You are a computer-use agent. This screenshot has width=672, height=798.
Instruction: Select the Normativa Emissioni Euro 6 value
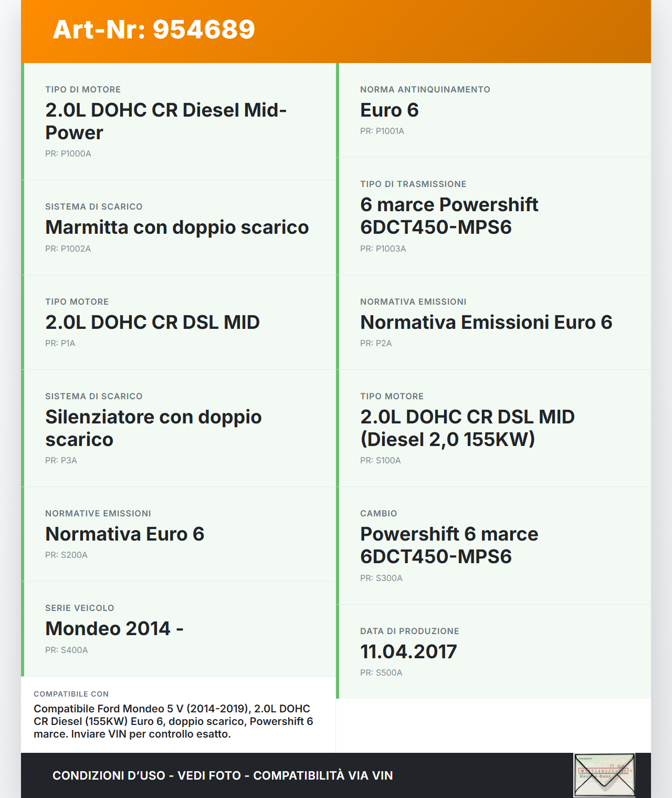tap(486, 323)
